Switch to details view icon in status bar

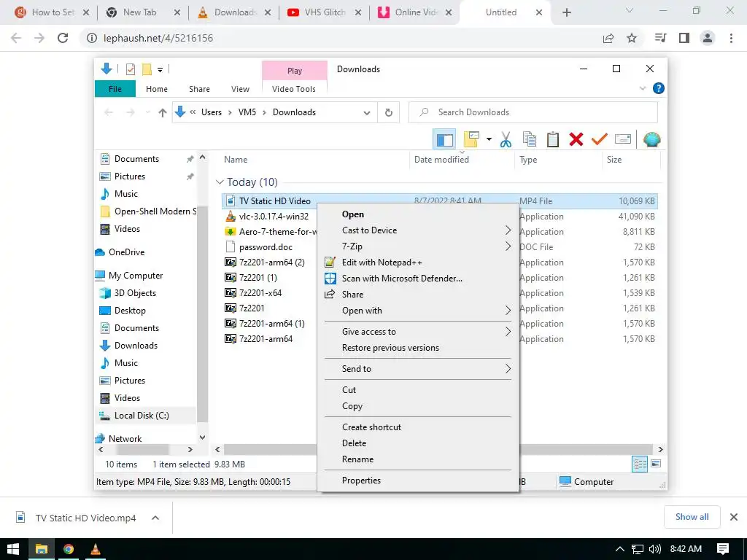pyautogui.click(x=640, y=464)
